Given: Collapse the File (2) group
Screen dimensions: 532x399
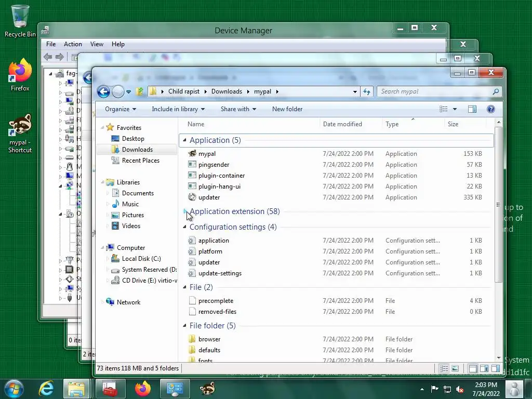Looking at the screenshot, I should click(184, 287).
